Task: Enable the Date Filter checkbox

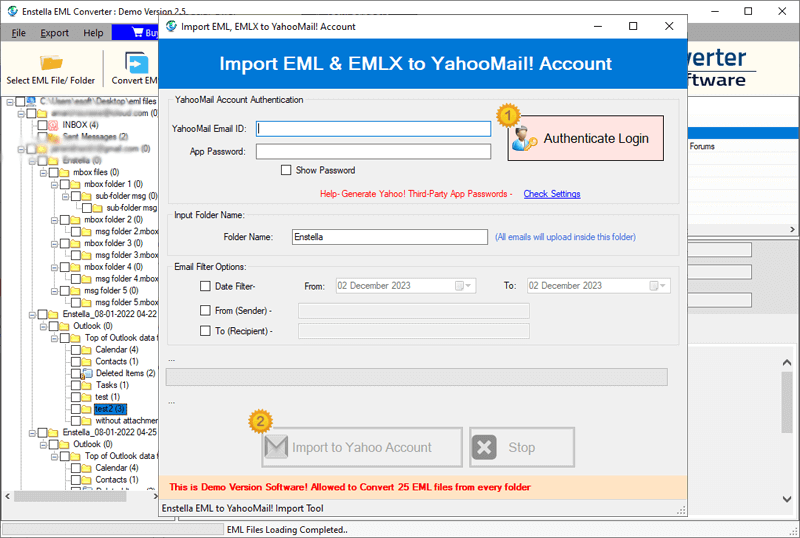Action: [205, 286]
